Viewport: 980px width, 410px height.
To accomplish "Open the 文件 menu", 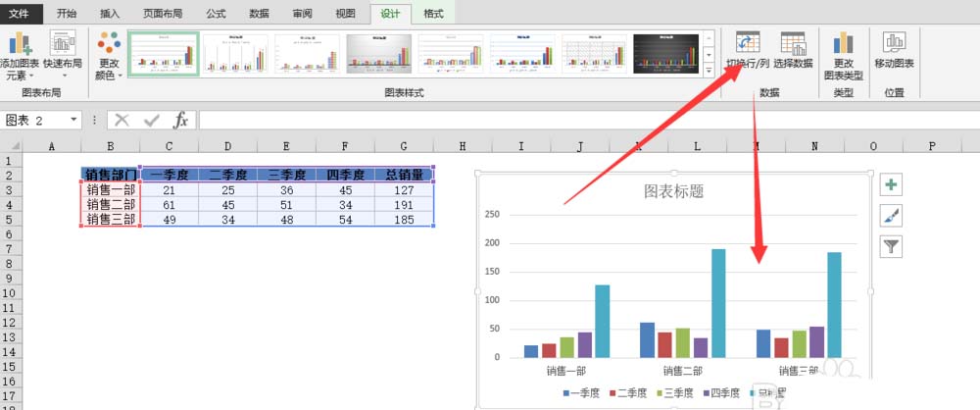I will click(22, 13).
